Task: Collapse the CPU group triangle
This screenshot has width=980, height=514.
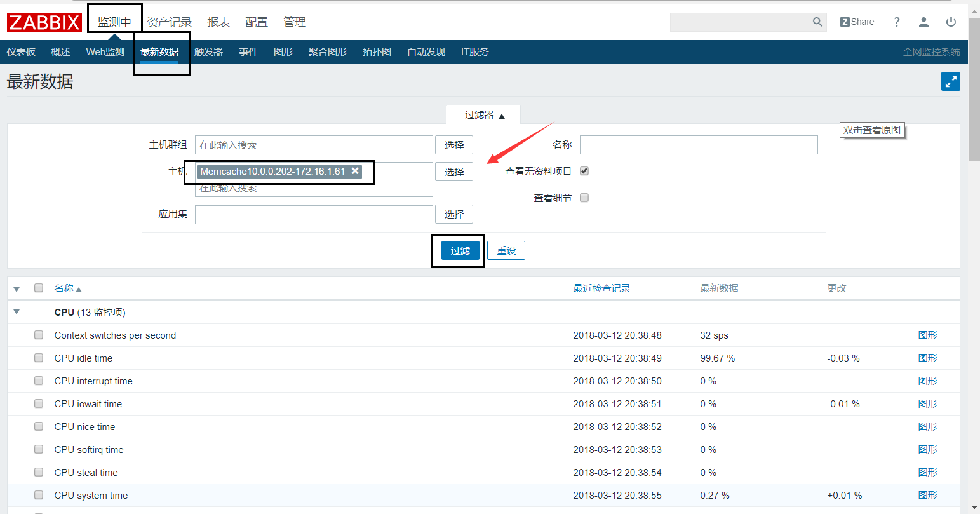Action: 17,312
